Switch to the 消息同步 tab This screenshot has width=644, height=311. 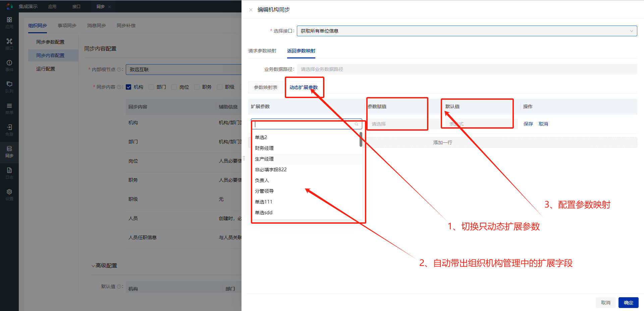pos(97,26)
